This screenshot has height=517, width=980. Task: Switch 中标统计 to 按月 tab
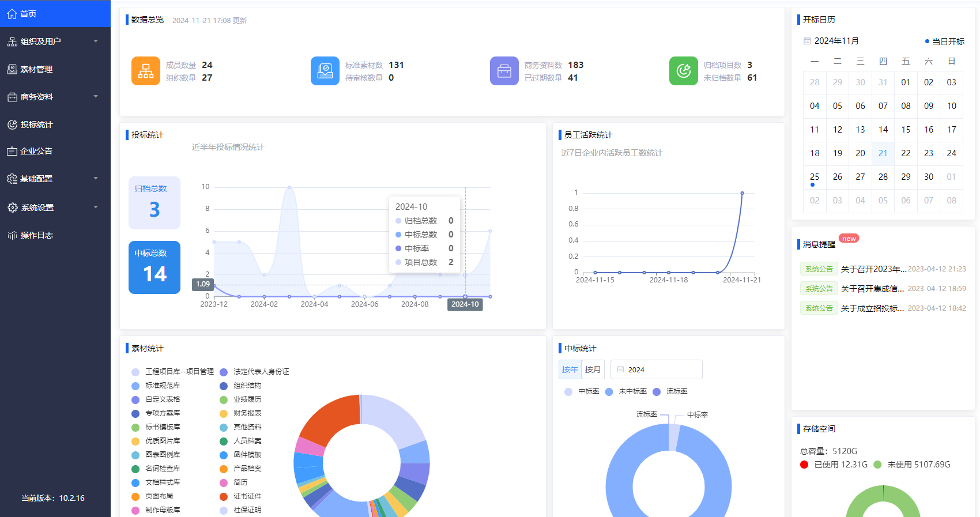593,369
